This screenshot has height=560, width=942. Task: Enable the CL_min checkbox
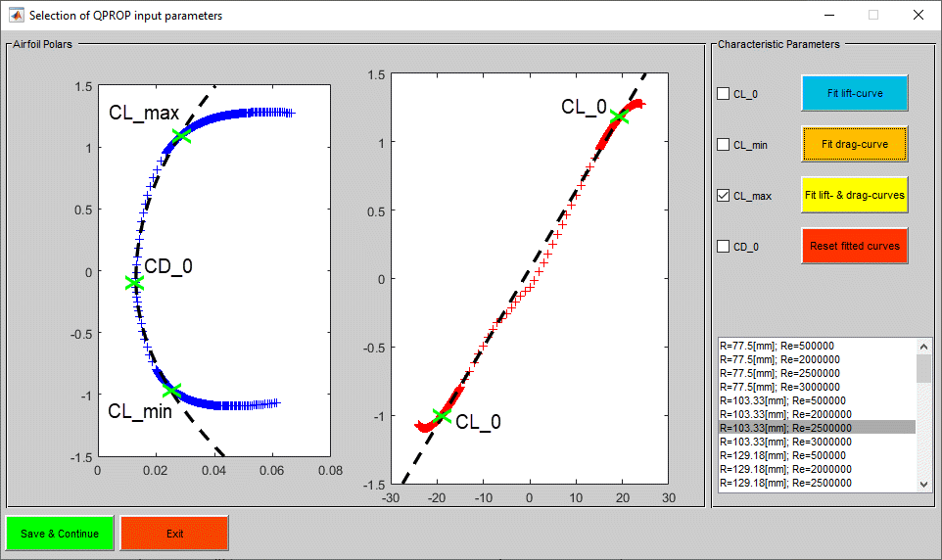[x=724, y=145]
